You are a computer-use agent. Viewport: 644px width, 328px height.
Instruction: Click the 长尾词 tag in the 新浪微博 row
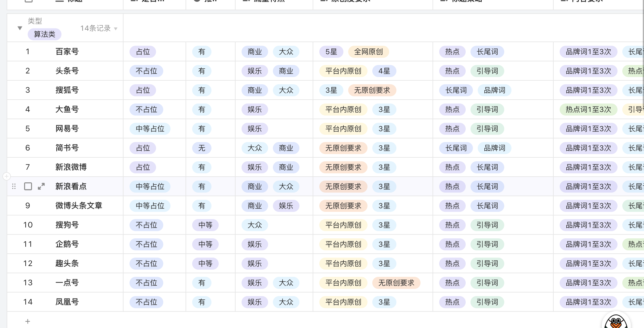tap(487, 167)
